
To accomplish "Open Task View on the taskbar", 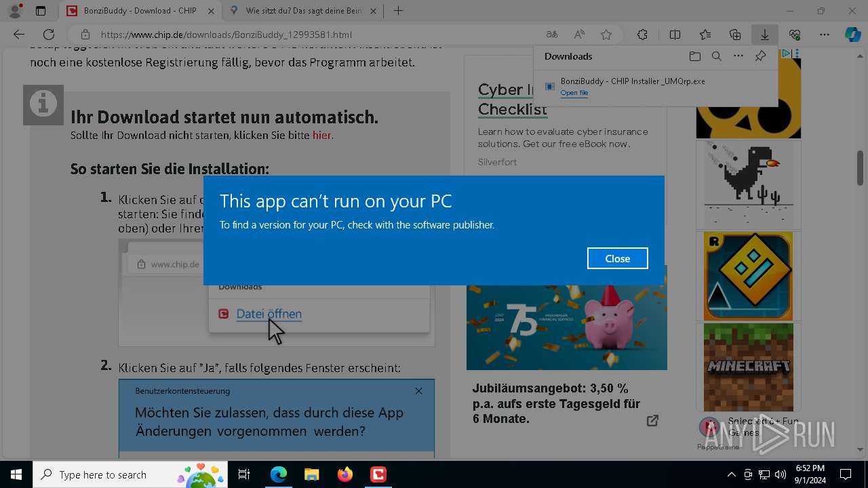I will point(244,474).
